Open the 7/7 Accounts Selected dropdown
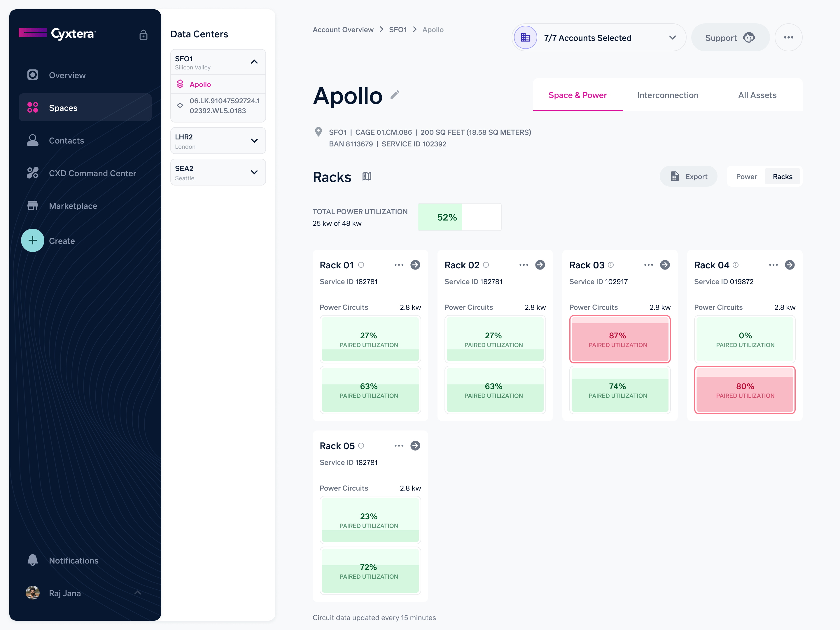The height and width of the screenshot is (630, 840). click(x=599, y=38)
